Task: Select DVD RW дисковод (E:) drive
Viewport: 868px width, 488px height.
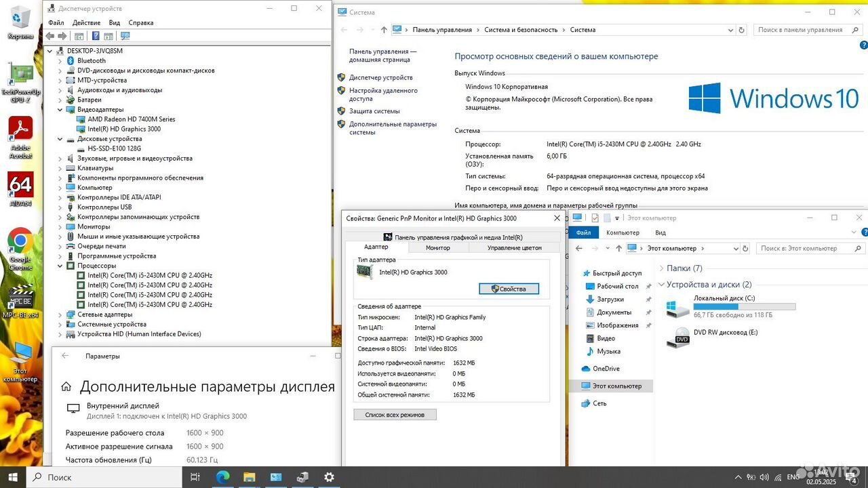Action: [712, 338]
